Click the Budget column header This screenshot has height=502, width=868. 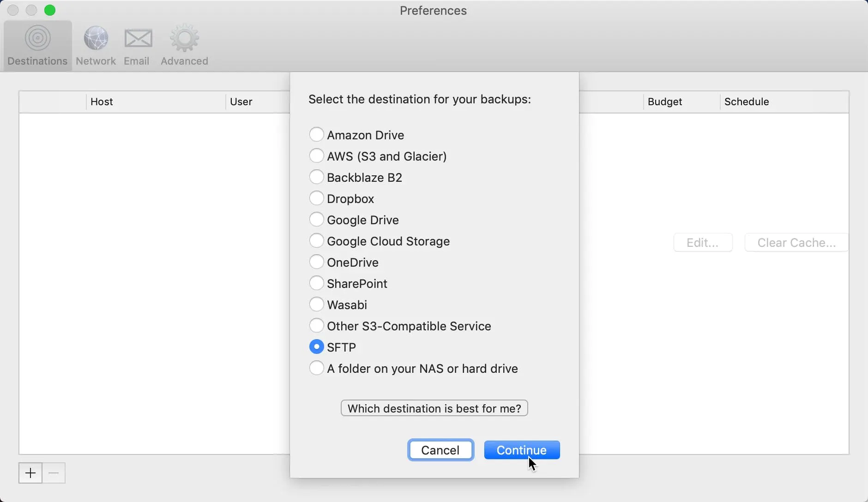(681, 102)
